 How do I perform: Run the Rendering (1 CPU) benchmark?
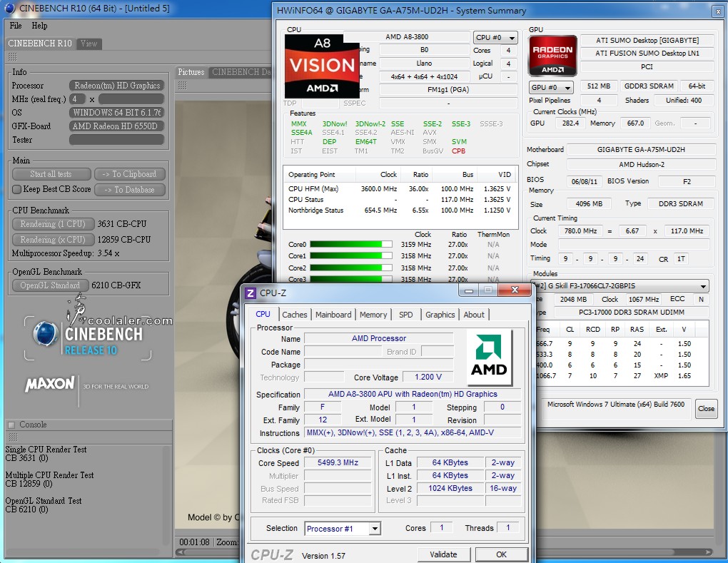point(53,224)
